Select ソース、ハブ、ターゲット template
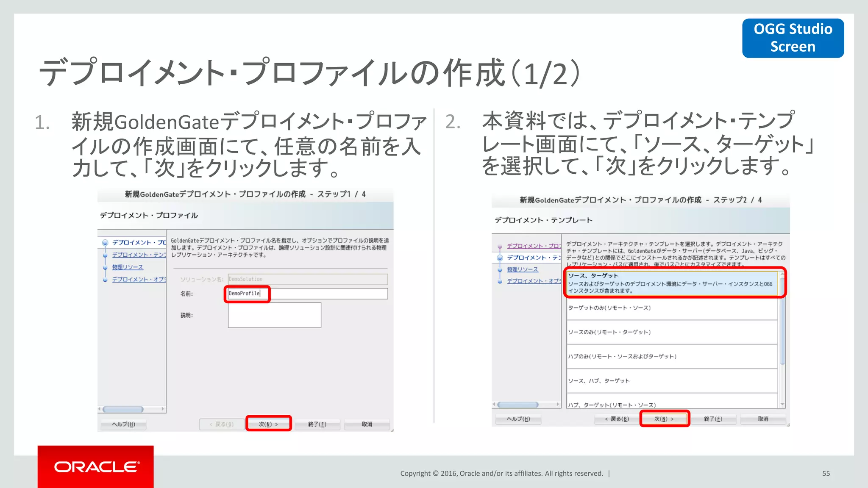This screenshot has width=868, height=488. [672, 381]
